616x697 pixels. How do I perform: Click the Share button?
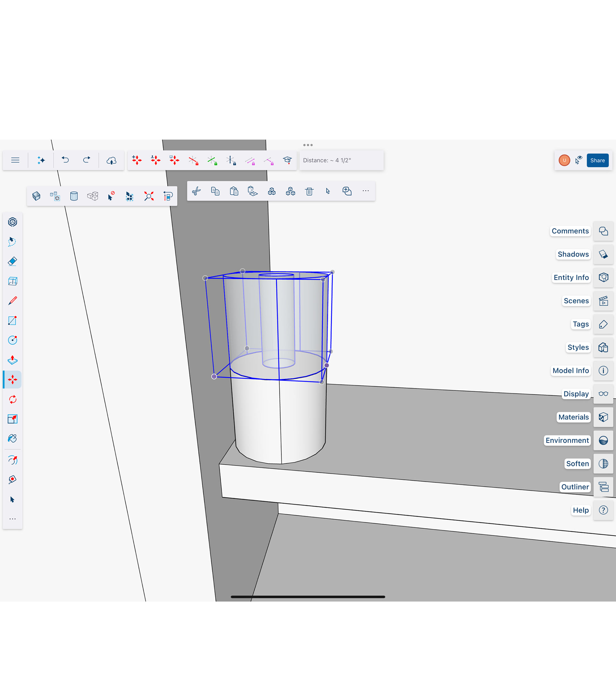(597, 160)
